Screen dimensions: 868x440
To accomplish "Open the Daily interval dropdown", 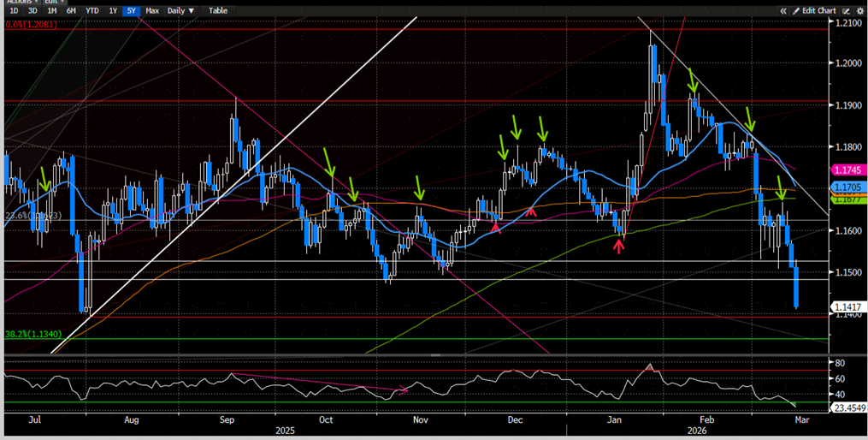I will (x=180, y=10).
